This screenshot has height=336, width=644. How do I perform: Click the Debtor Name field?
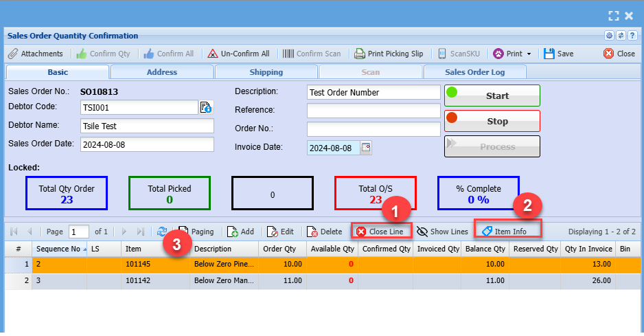[x=147, y=126]
